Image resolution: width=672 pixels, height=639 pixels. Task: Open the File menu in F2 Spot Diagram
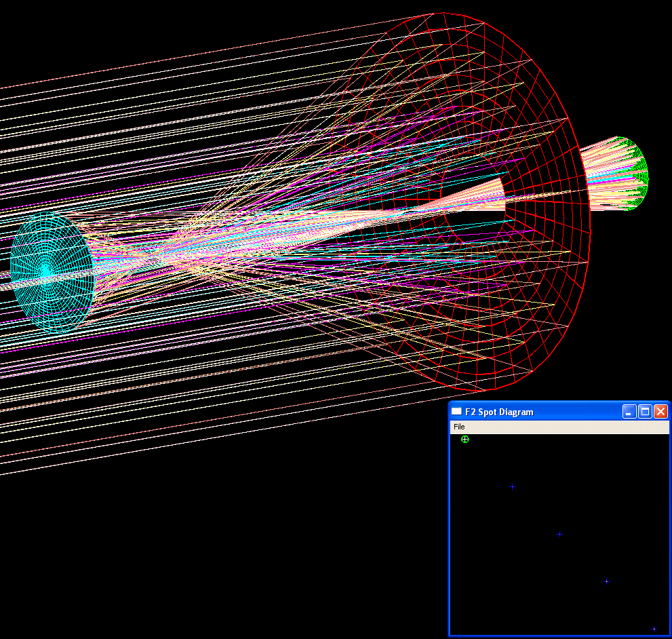pos(459,427)
